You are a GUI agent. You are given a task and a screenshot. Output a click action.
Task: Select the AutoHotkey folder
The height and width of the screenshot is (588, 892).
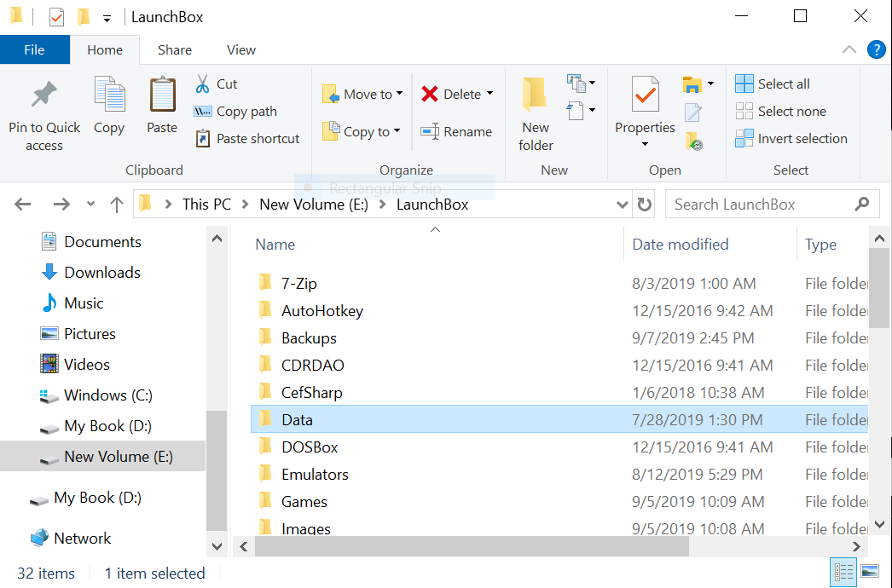click(559, 310)
